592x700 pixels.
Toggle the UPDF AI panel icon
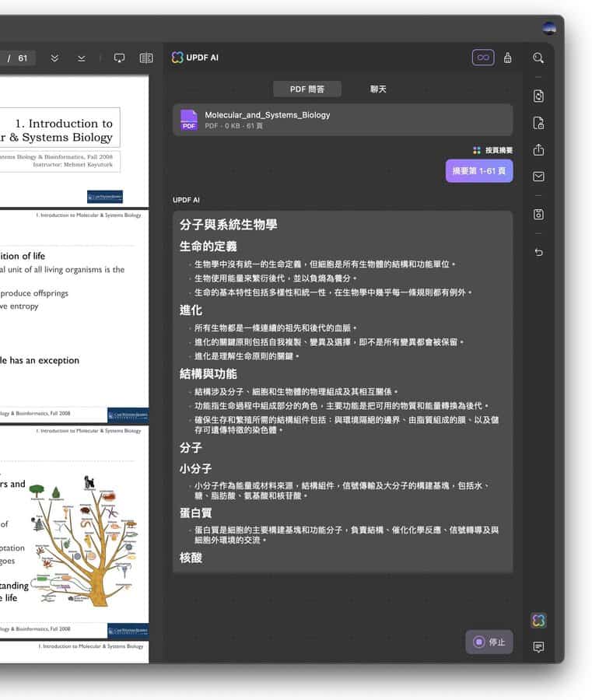[x=538, y=620]
